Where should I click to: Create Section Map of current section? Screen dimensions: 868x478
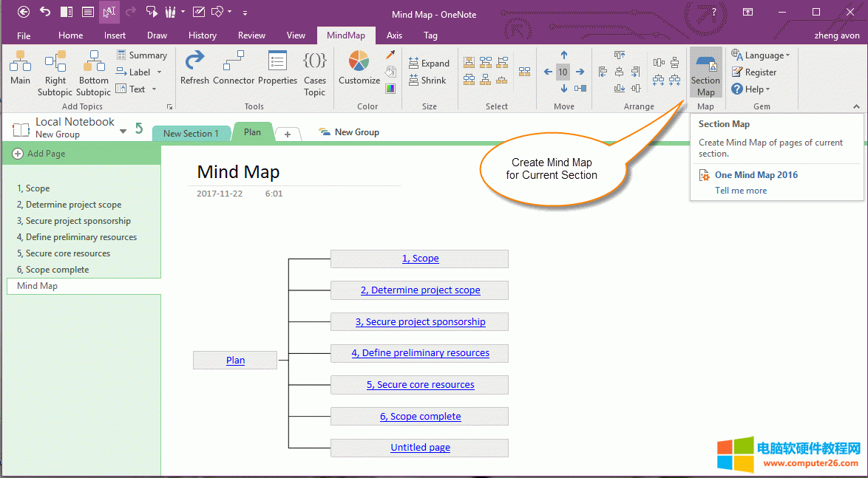pos(705,72)
